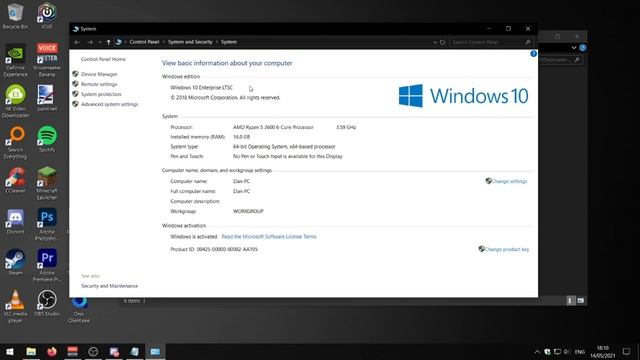The height and width of the screenshot is (360, 640).
Task: Show hidden system tray icons
Action: (x=537, y=352)
